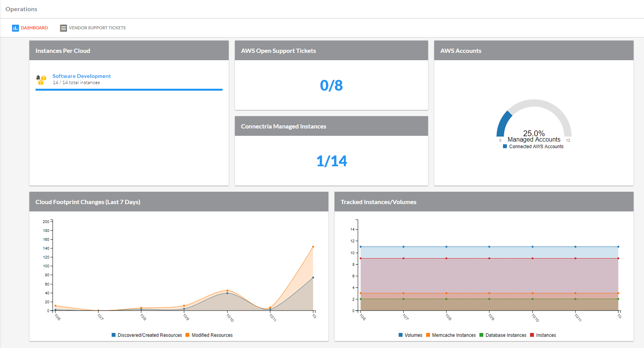Click the Database Instances point at 10/10

tap(532, 299)
